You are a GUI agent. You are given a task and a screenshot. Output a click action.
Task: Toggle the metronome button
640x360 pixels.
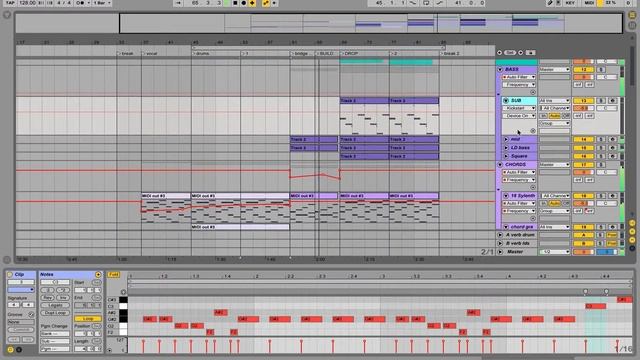81,3
